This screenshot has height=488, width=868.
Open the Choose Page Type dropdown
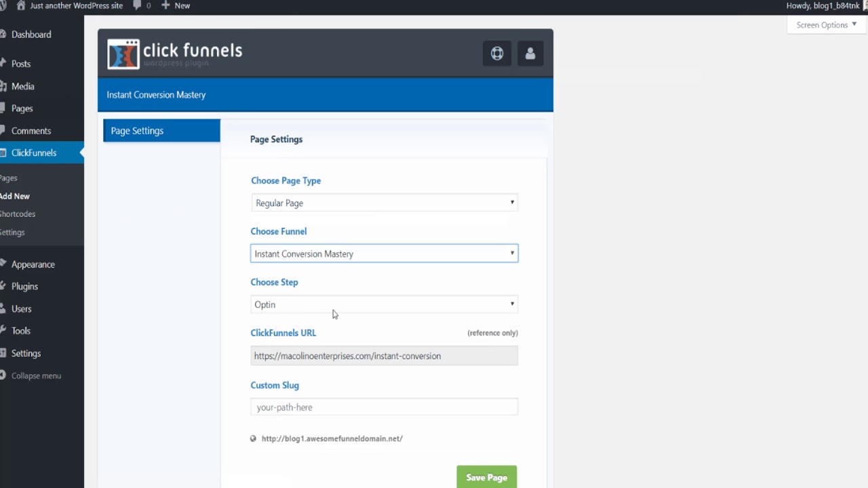click(x=384, y=203)
